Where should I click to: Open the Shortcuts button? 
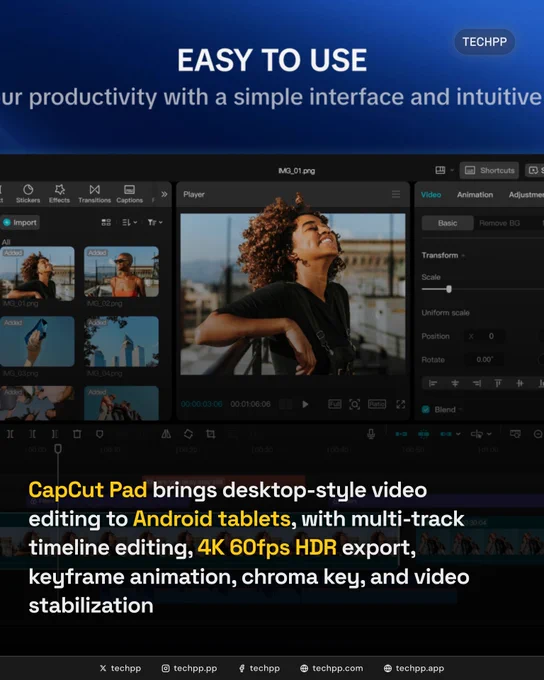tap(489, 170)
